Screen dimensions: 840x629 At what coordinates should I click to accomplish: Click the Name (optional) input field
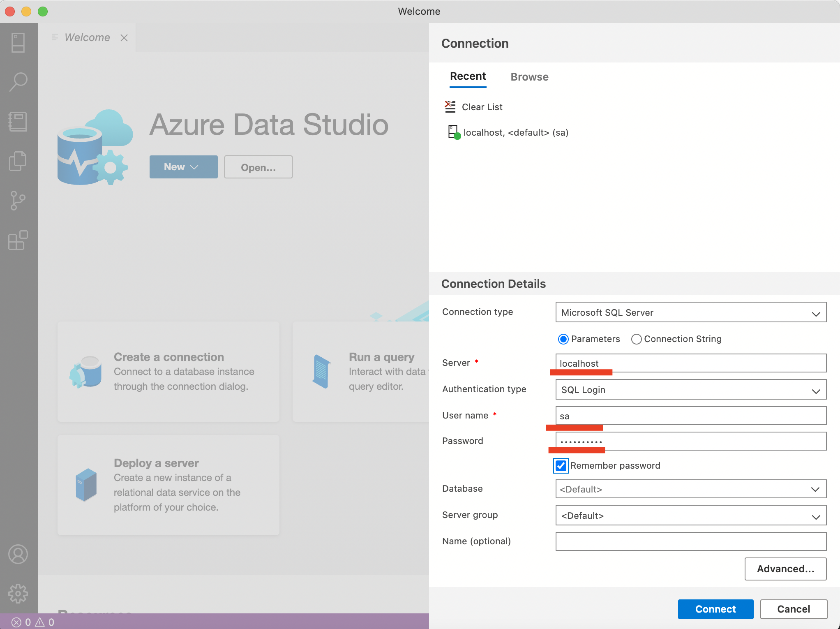point(691,541)
